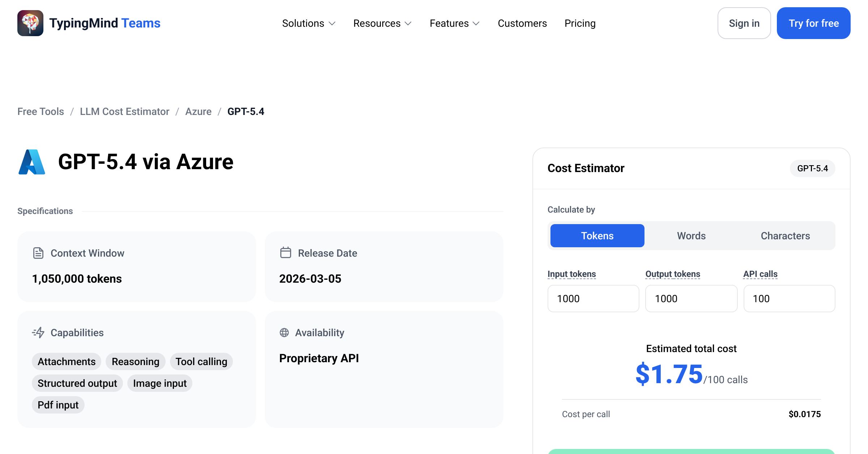Image resolution: width=868 pixels, height=454 pixels.
Task: Focus the Input tokens field
Action: pos(593,299)
